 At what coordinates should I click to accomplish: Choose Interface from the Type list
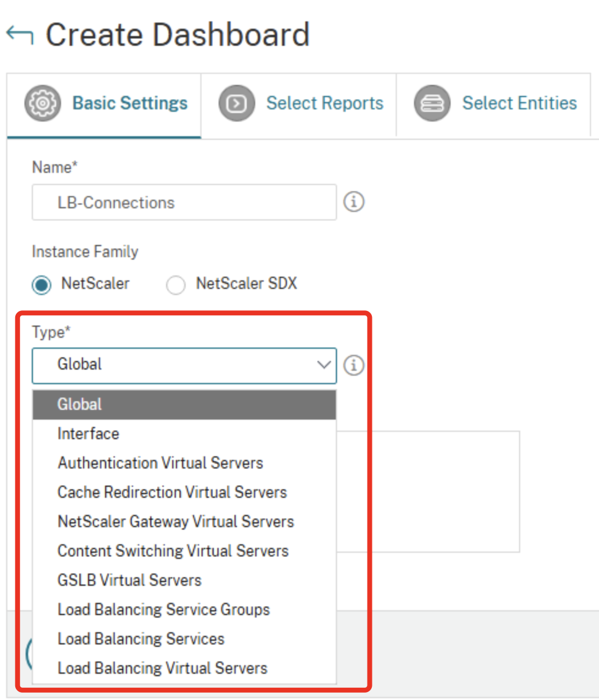click(x=89, y=434)
